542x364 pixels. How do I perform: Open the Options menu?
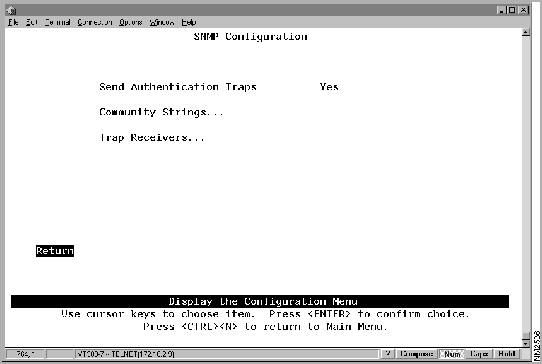pyautogui.click(x=131, y=22)
